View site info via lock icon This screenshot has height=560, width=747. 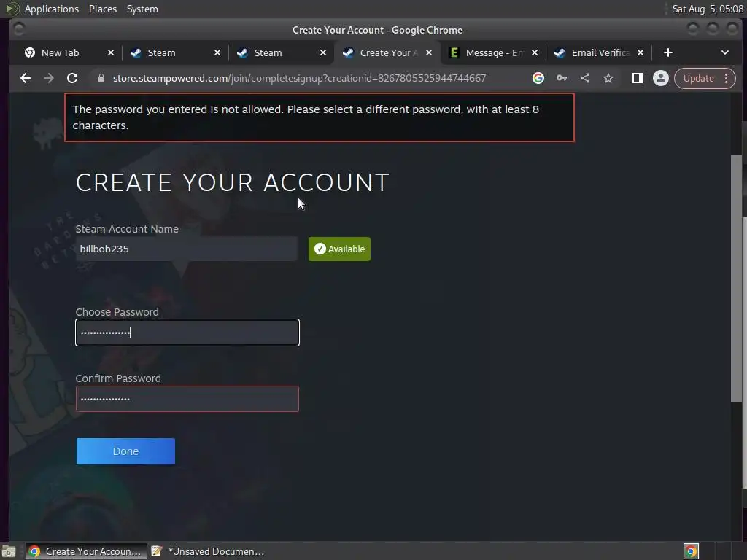pyautogui.click(x=101, y=78)
